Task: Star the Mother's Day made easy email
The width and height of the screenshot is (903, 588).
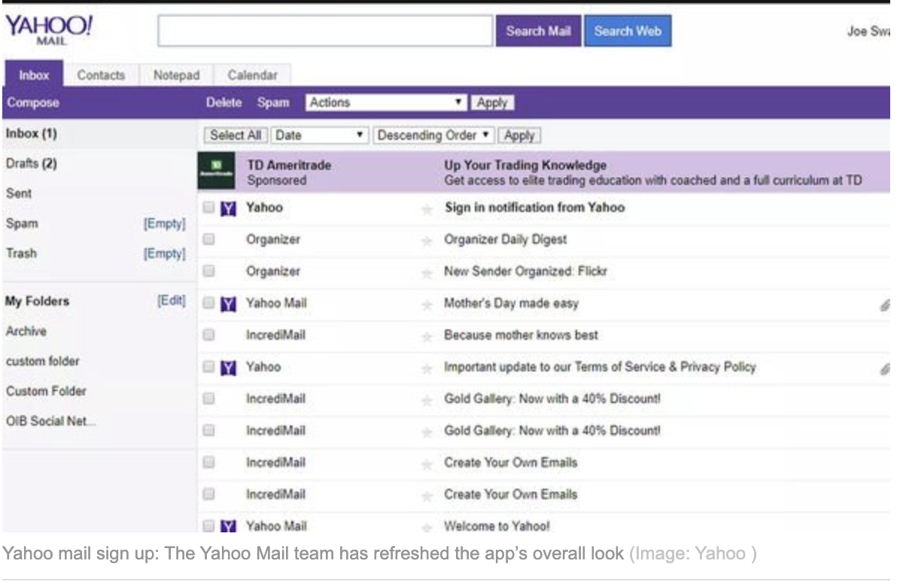Action: point(427,305)
